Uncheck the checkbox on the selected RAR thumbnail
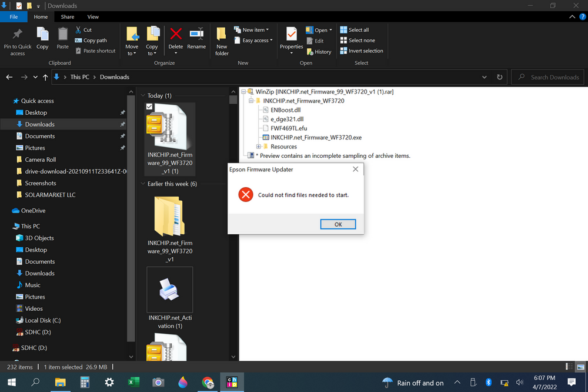The height and width of the screenshot is (392, 588). pyautogui.click(x=150, y=107)
